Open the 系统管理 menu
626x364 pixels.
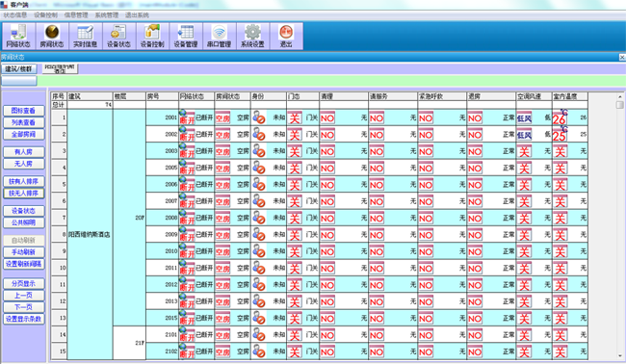[107, 15]
